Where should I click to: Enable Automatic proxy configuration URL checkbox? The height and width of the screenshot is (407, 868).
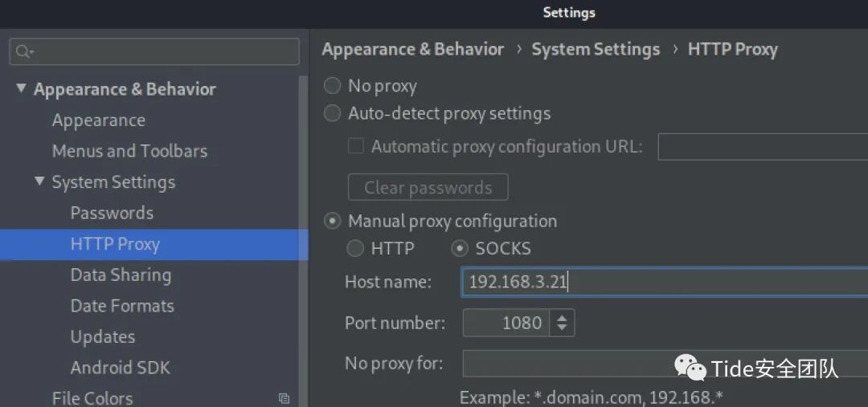356,147
